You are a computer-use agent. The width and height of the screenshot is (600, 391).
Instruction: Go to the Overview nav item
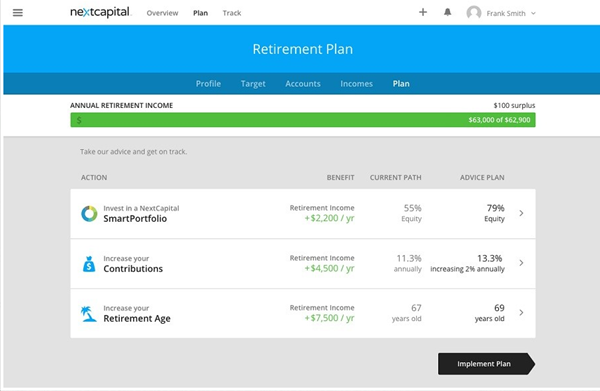(162, 13)
